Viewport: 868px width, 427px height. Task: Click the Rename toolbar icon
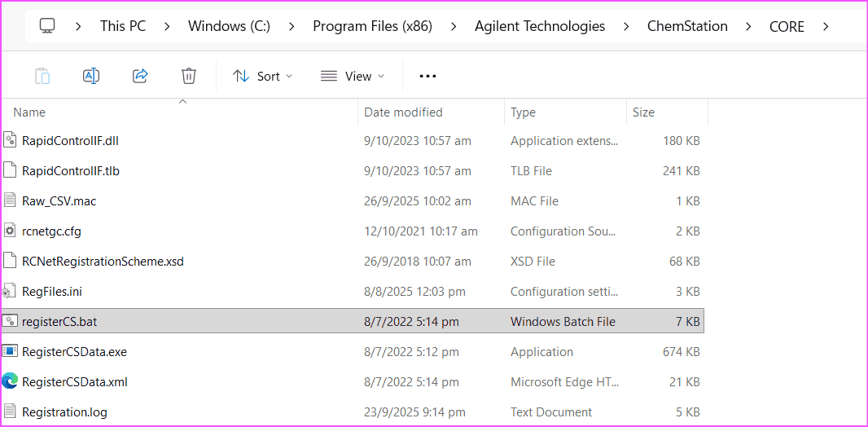click(90, 76)
